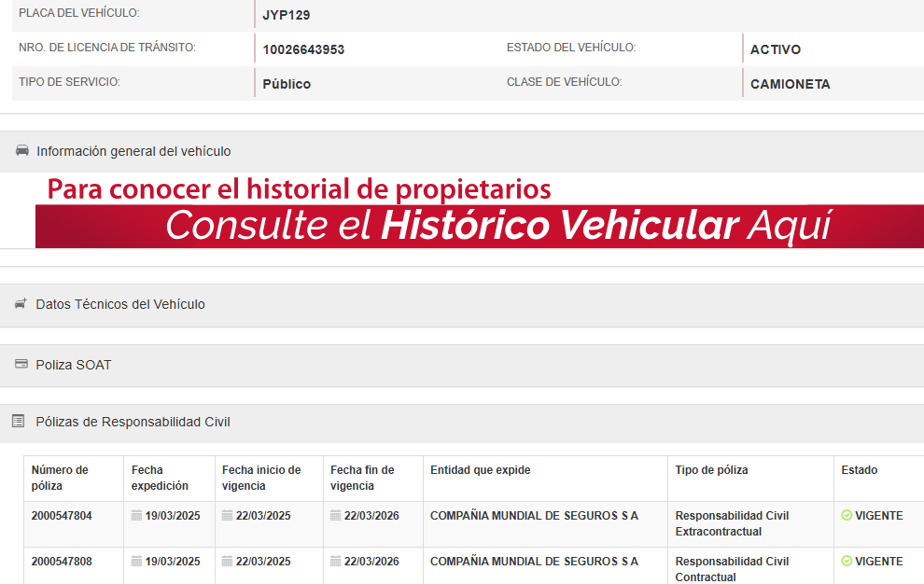
Task: Click calendar icon by first row 22/03/2026
Action: [x=335, y=516]
